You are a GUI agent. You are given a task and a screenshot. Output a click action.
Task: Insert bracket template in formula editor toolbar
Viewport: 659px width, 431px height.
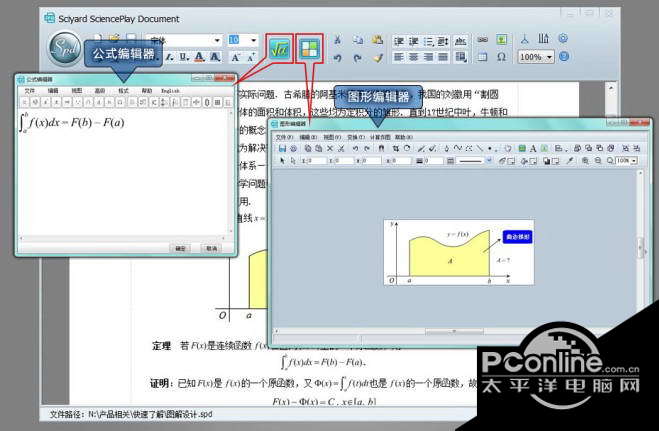tap(207, 102)
